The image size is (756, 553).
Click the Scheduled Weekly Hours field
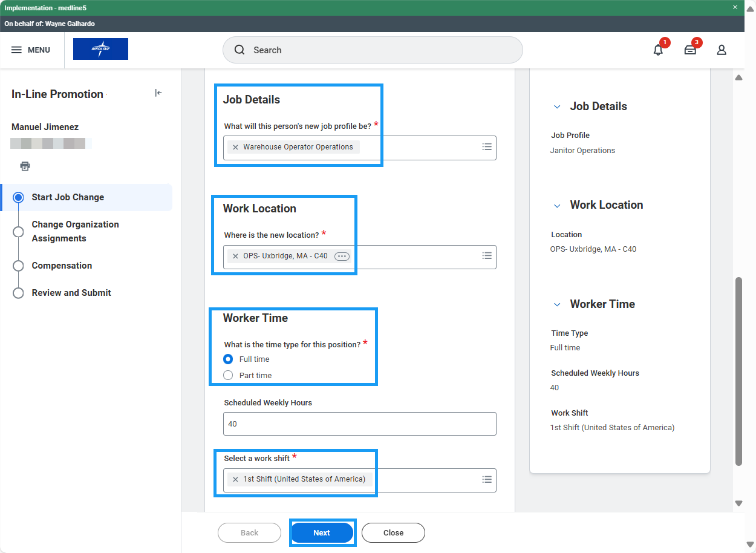[x=359, y=424]
